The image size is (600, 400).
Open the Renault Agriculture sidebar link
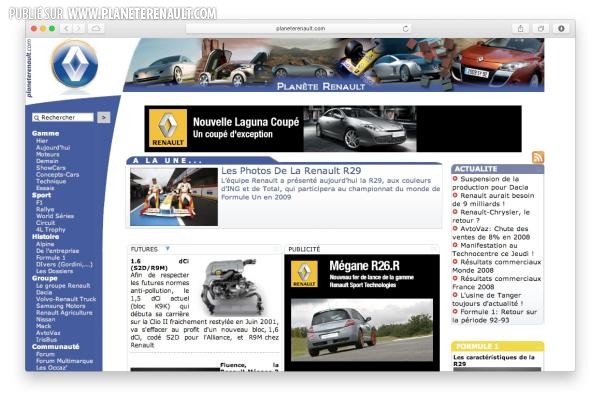[64, 313]
